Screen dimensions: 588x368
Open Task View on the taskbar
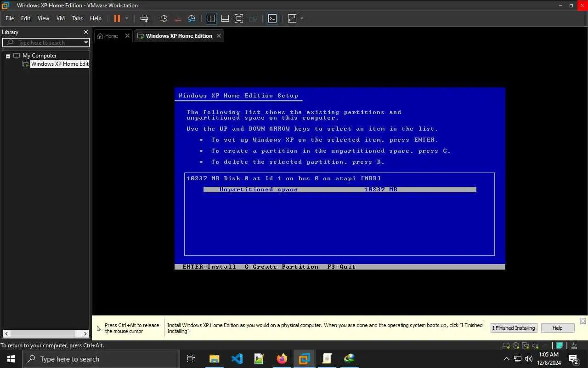(x=191, y=359)
